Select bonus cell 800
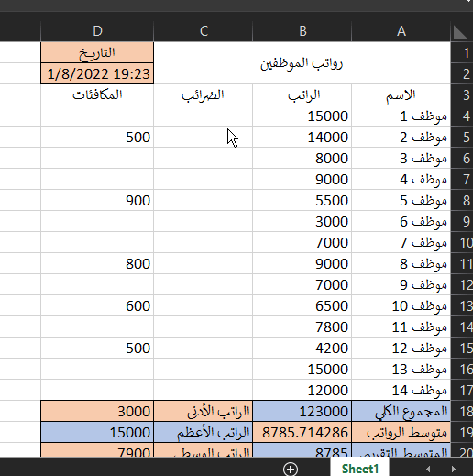 point(97,263)
